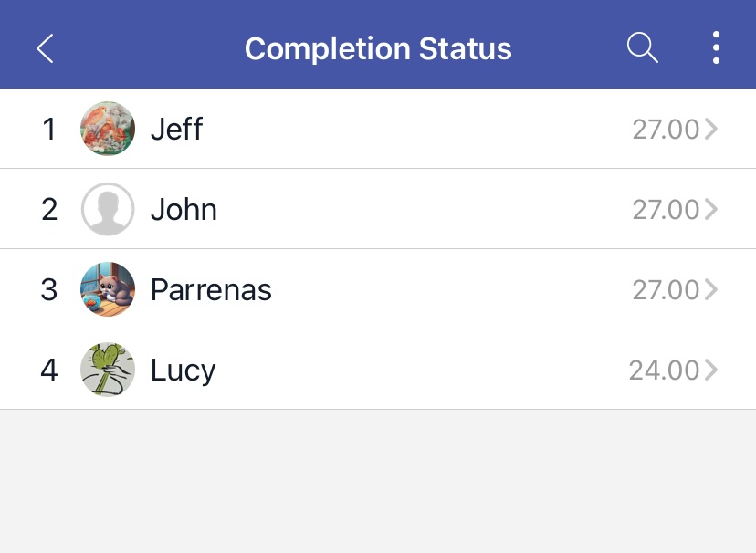
Task: Tap Jeff's bird and flowers avatar
Action: 108,129
